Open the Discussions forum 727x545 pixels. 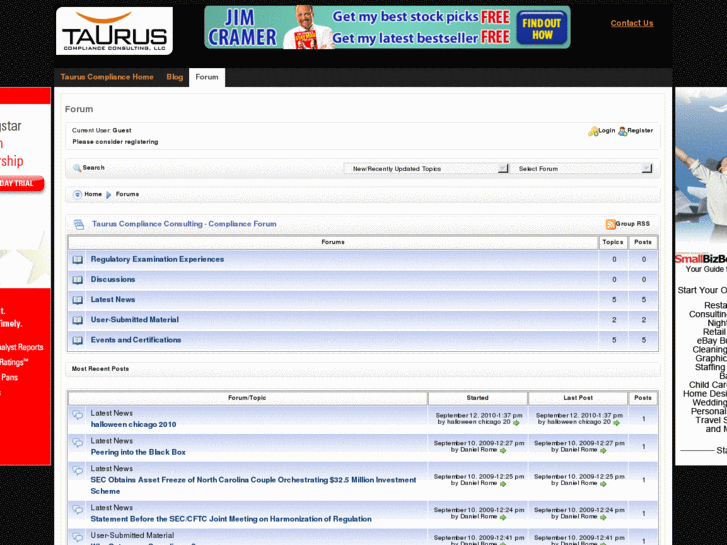click(x=113, y=279)
